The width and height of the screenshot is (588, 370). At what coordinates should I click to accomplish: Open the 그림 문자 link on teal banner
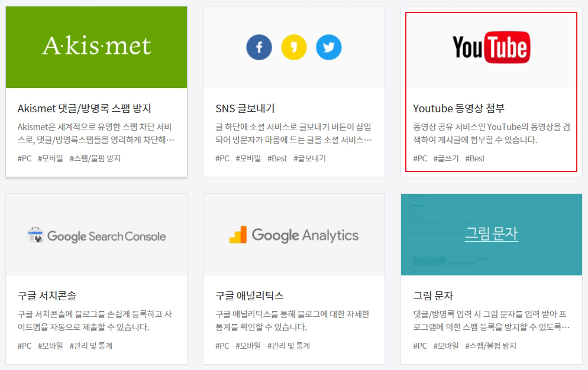[491, 233]
